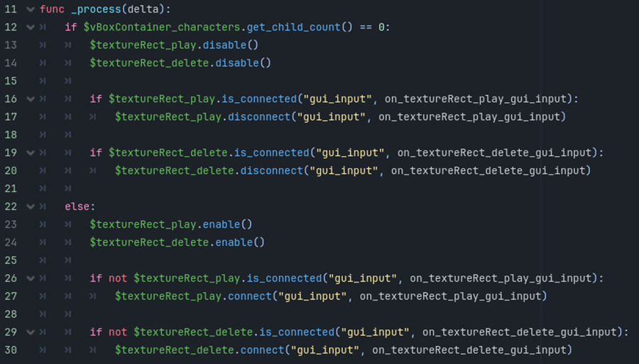Click disconnect on line 17
The height and width of the screenshot is (364, 639).
259,117
